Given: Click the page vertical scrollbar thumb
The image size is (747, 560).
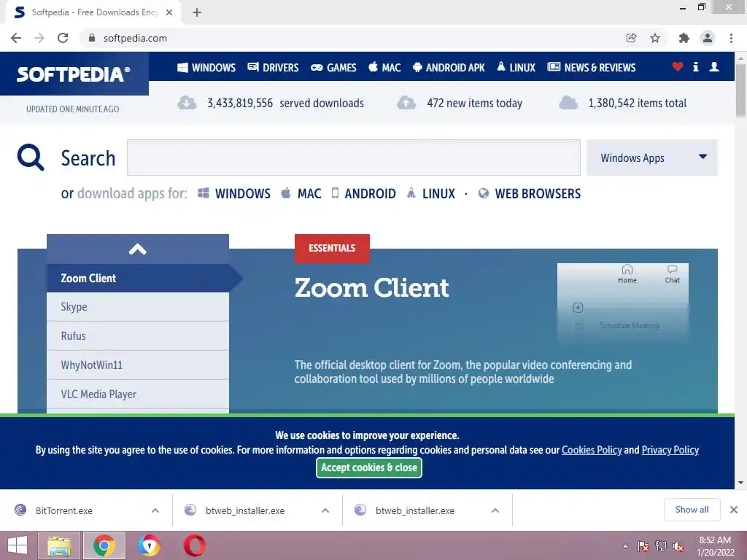Looking at the screenshot, I should point(740,90).
